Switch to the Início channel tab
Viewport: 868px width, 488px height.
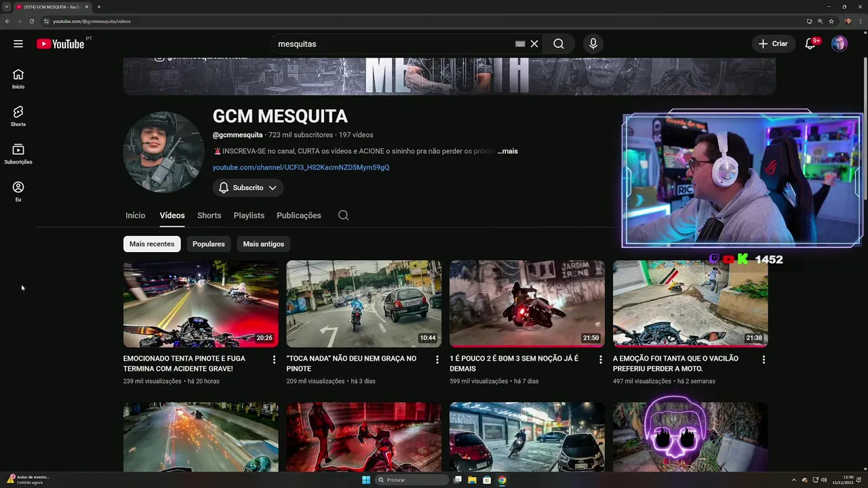135,216
